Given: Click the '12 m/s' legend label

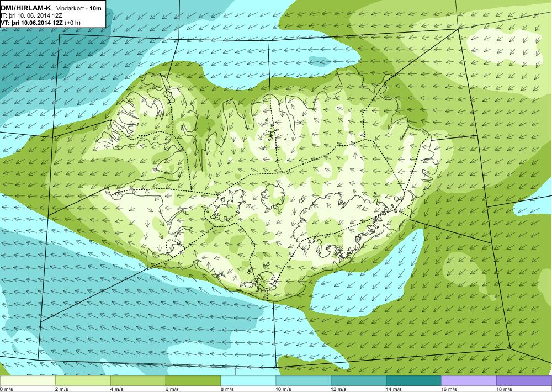Looking at the screenshot, I should click(339, 389).
